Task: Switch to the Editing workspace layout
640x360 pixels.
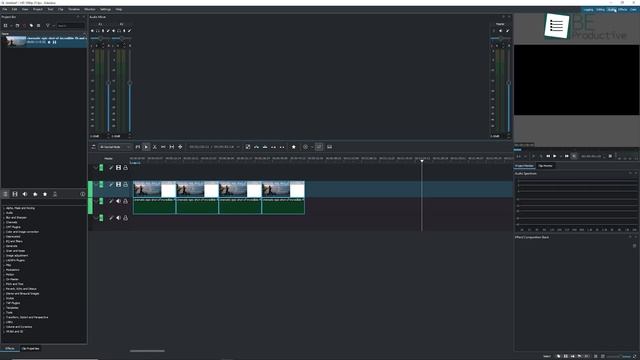Action: coord(600,9)
